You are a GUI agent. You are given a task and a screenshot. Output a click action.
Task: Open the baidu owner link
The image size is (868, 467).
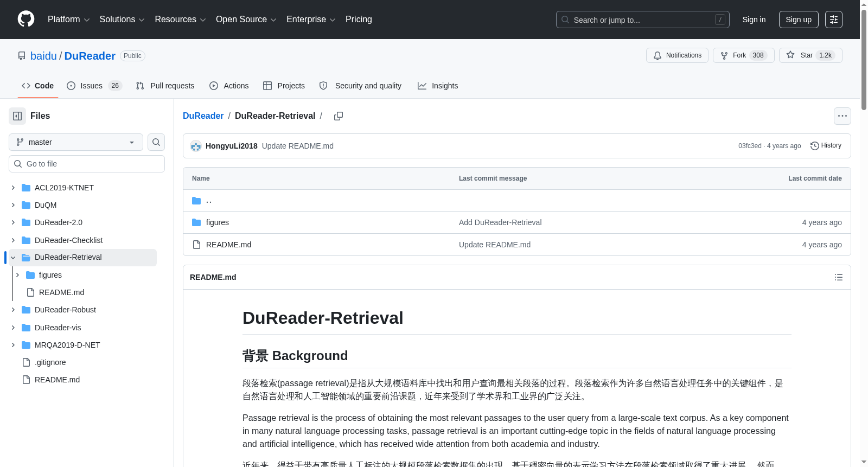point(43,56)
